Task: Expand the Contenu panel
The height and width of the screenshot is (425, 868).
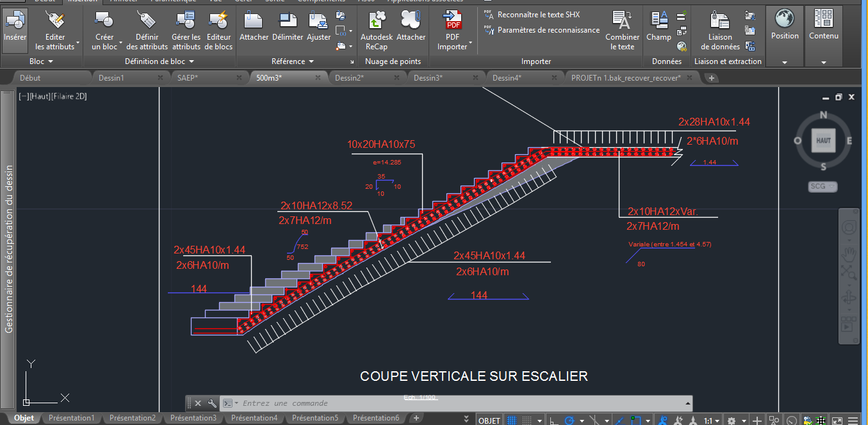Action: 823,62
